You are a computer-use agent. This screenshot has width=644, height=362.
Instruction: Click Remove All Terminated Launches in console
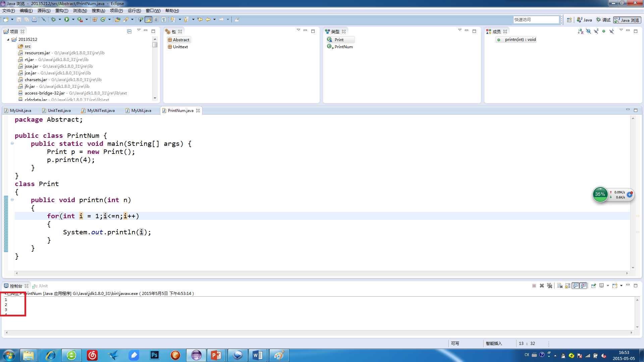pos(549,286)
